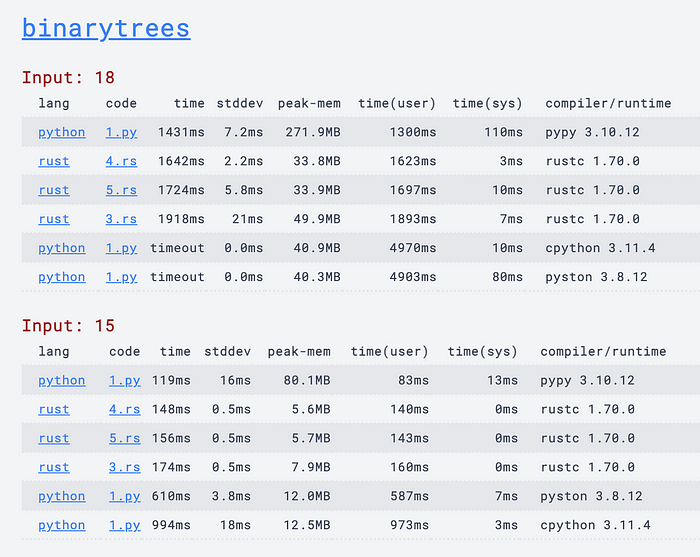The width and height of the screenshot is (700, 557).
Task: Open python link in pypy 3.10.12 row, Input 18
Action: [62, 132]
